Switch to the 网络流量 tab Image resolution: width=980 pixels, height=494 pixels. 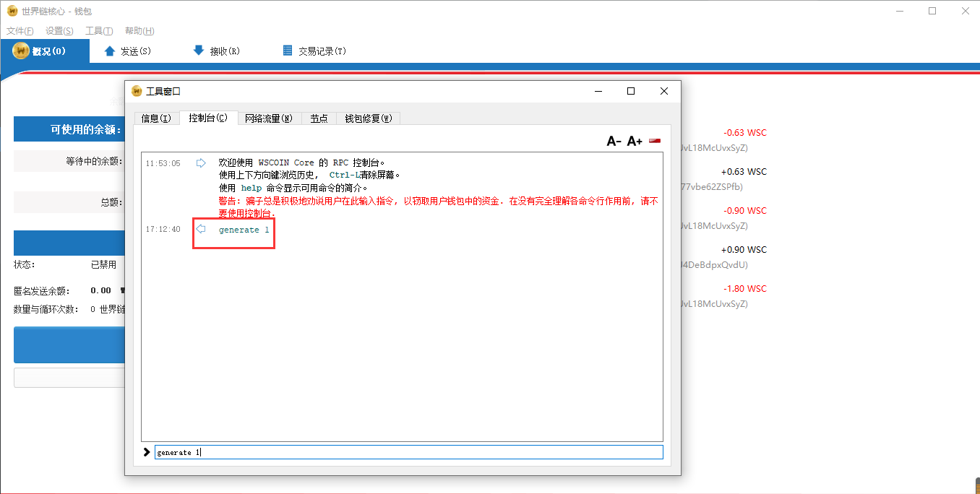(270, 118)
